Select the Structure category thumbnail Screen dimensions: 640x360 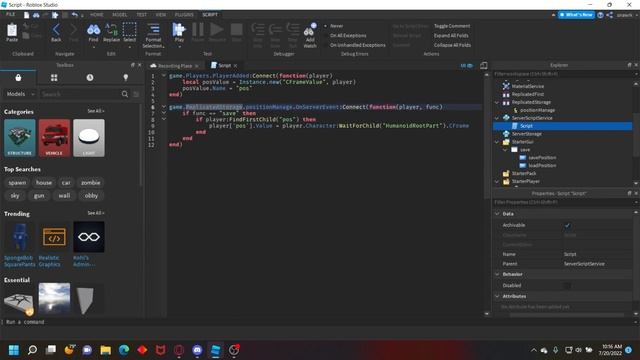[x=20, y=138]
